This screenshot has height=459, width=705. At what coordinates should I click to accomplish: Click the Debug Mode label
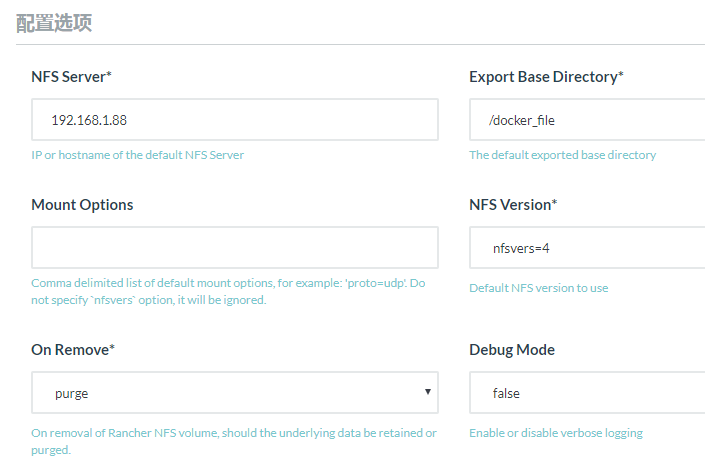coord(512,349)
